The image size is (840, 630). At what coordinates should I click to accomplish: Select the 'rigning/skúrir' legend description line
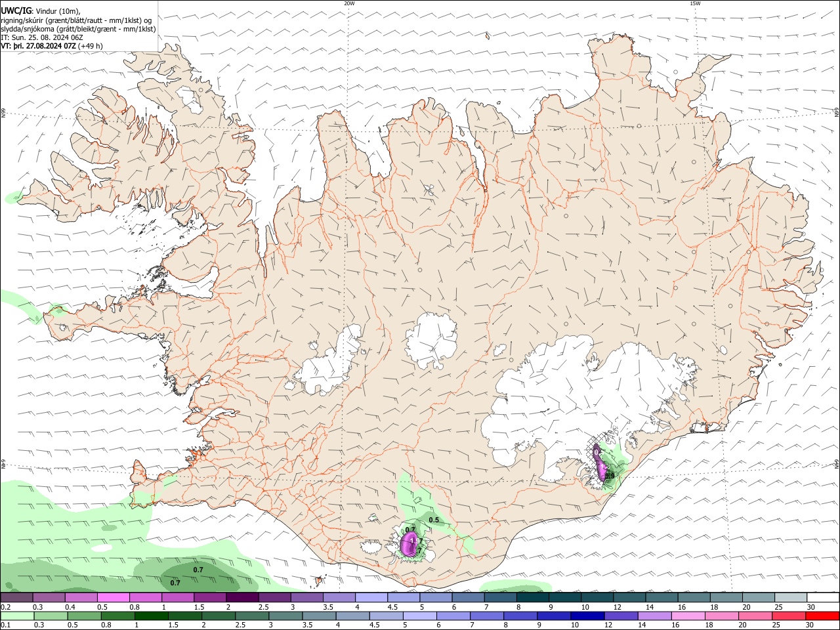tap(76, 20)
